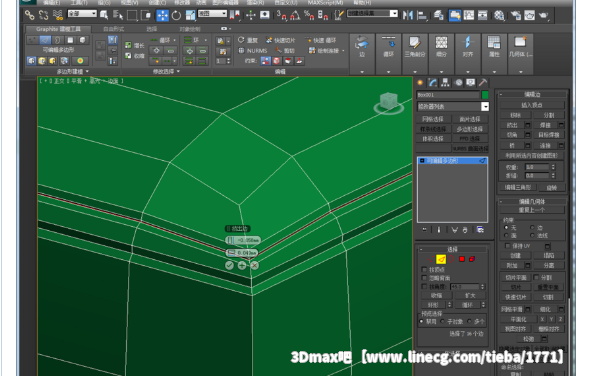Image resolution: width=603 pixels, height=376 pixels.
Task: Switch ribbon to Element sub-object level
Action: pos(82,40)
